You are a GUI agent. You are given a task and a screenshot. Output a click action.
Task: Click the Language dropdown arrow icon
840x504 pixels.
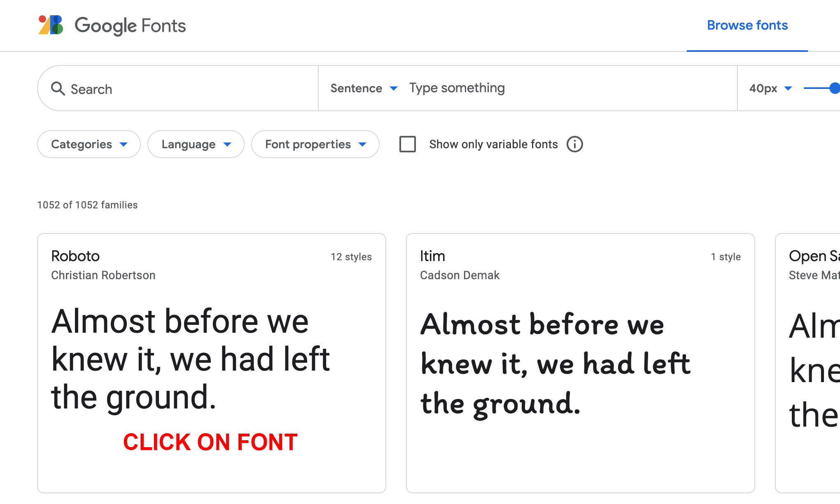pos(227,144)
